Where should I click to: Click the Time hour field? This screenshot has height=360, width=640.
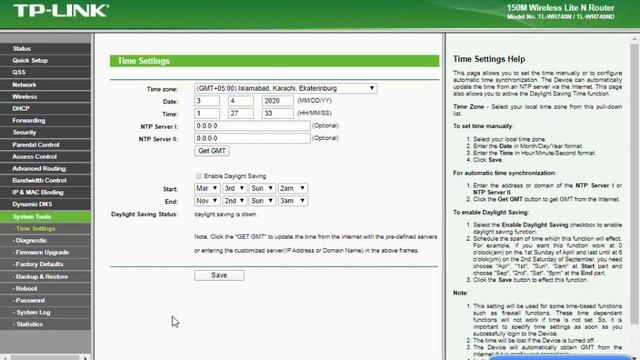click(x=207, y=113)
